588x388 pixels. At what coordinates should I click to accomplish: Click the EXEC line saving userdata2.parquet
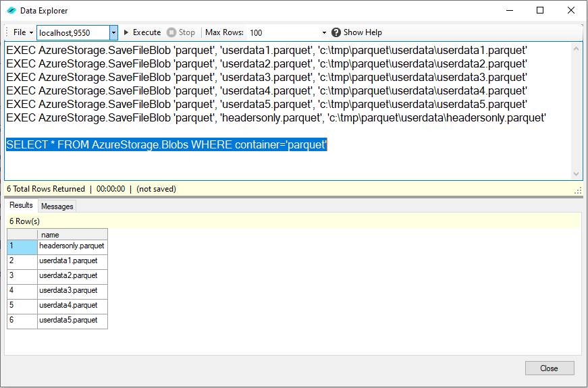[x=267, y=63]
